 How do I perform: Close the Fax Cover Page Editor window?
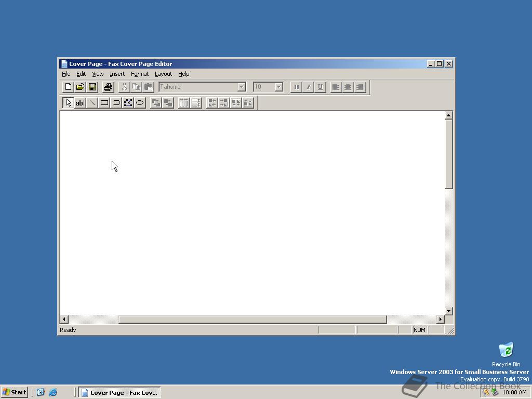point(449,64)
